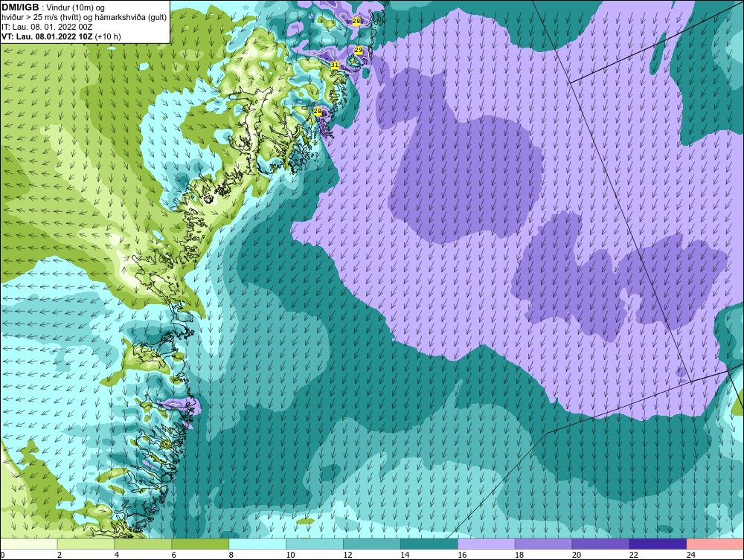Click the topmost yellow gust marker labeled 28
The image size is (744, 560).
[356, 22]
